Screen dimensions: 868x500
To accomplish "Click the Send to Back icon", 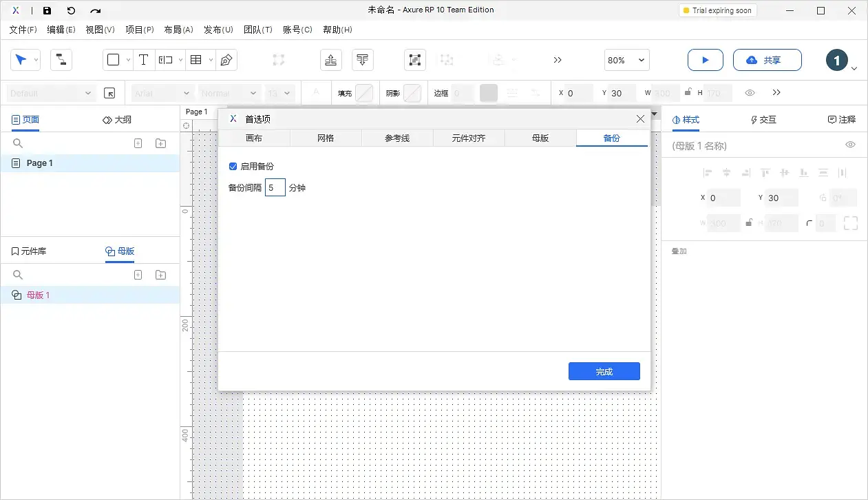I will coord(363,60).
